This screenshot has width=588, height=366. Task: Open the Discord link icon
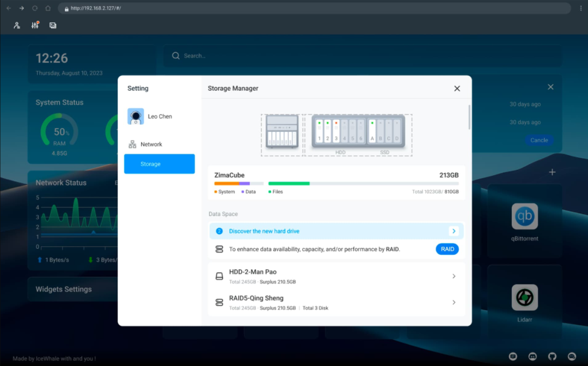point(532,356)
